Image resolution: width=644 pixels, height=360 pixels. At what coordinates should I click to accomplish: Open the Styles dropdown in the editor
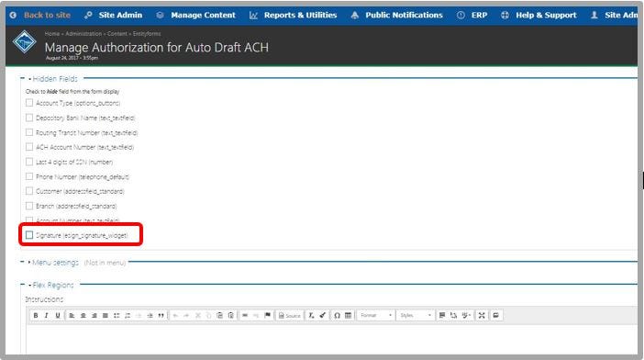416,315
